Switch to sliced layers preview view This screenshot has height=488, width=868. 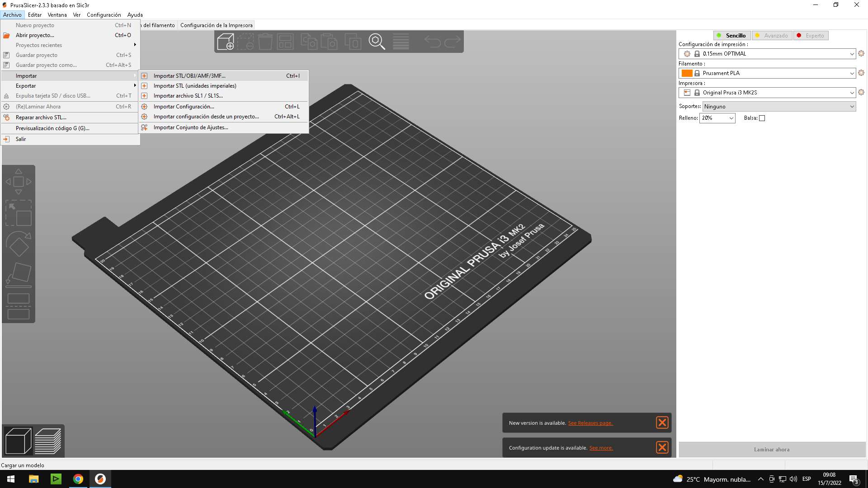tap(48, 441)
